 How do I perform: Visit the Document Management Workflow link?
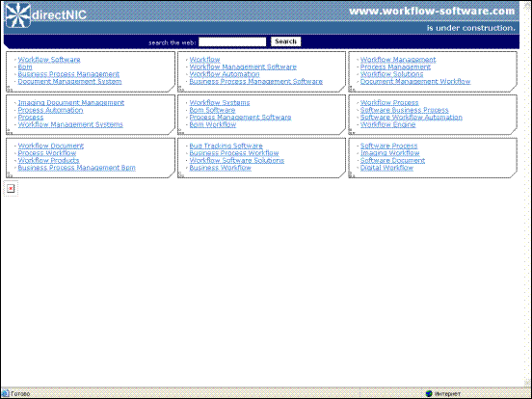[x=415, y=81]
